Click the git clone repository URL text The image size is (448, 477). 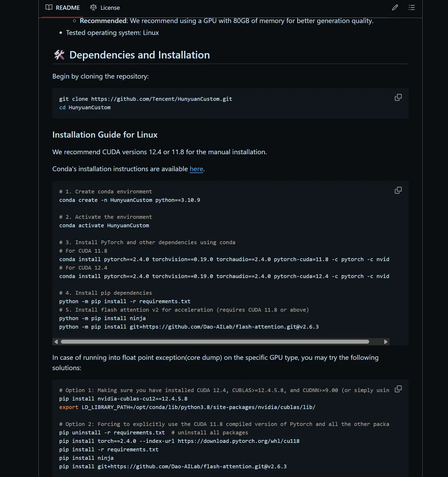pos(162,99)
